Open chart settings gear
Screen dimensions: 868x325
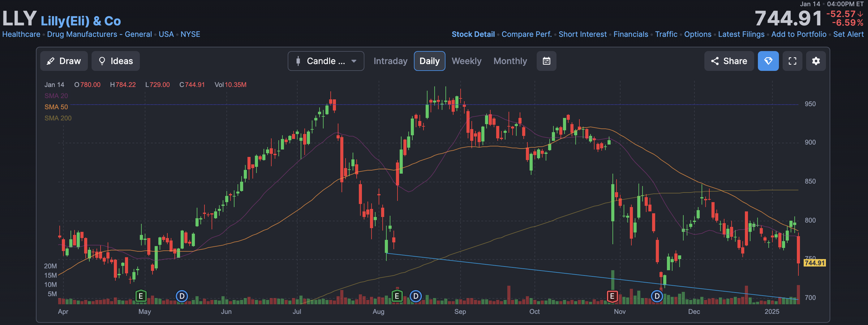815,61
